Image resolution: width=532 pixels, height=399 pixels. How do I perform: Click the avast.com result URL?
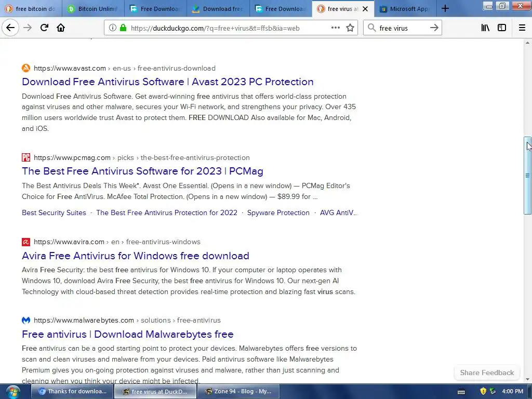pos(125,68)
